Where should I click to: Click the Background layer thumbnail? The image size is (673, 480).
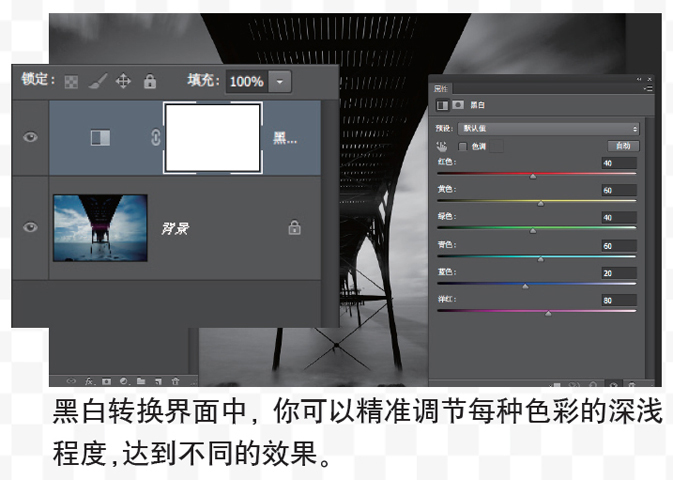(100, 228)
